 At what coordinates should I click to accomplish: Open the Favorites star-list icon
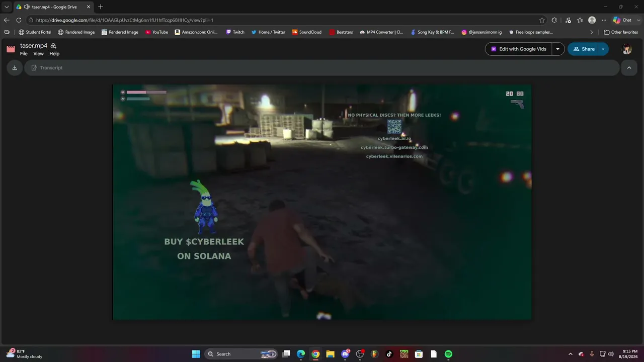coord(580,20)
